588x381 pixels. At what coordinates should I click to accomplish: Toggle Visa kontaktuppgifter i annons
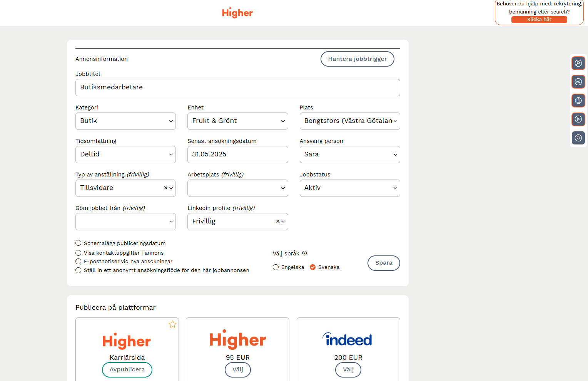click(79, 253)
